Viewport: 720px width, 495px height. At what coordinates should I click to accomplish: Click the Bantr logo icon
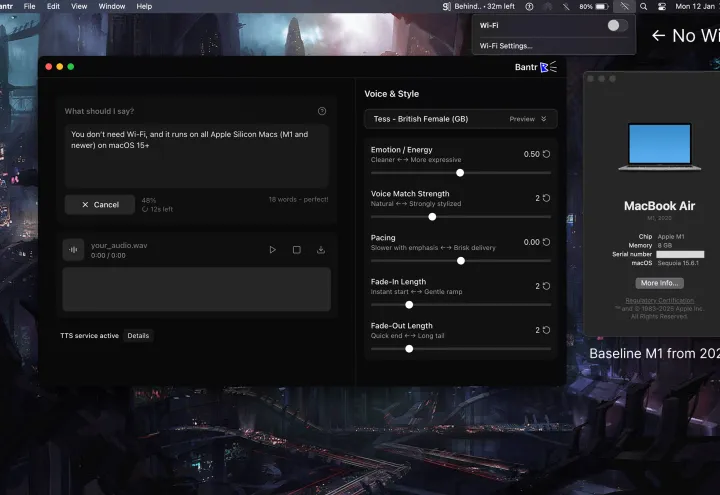[x=548, y=67]
